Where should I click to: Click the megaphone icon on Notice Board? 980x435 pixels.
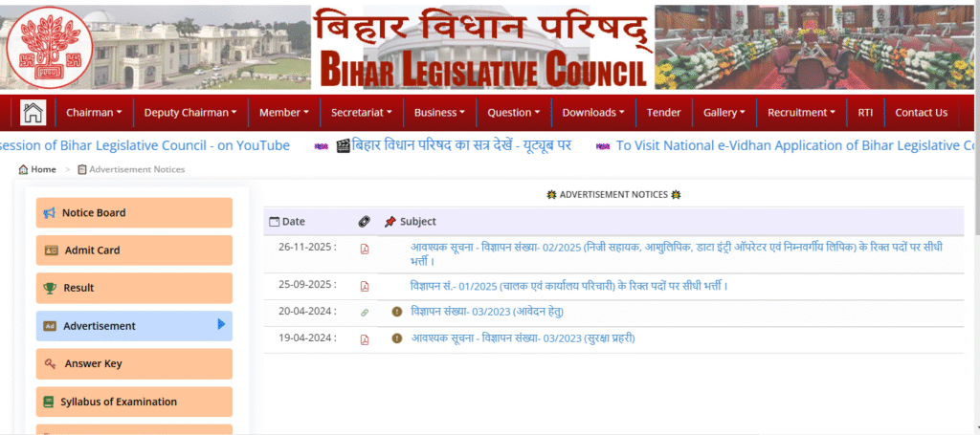(50, 213)
